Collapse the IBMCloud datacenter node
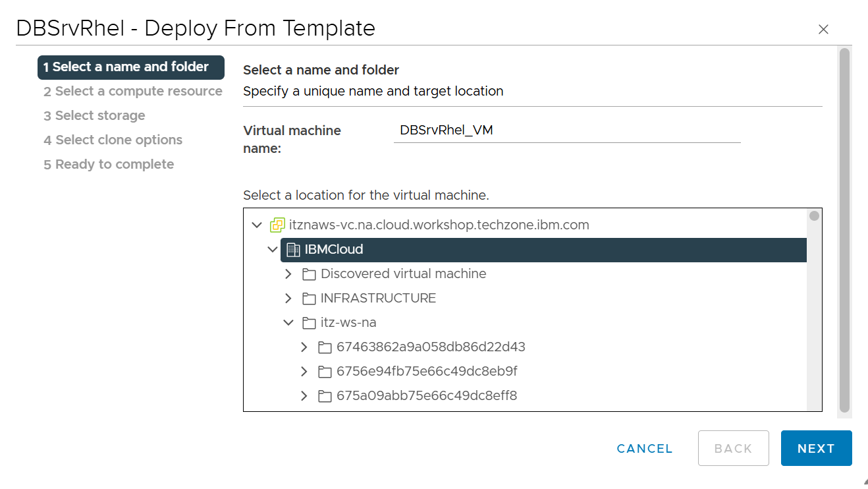Viewport: 868px width, 489px height. [273, 249]
